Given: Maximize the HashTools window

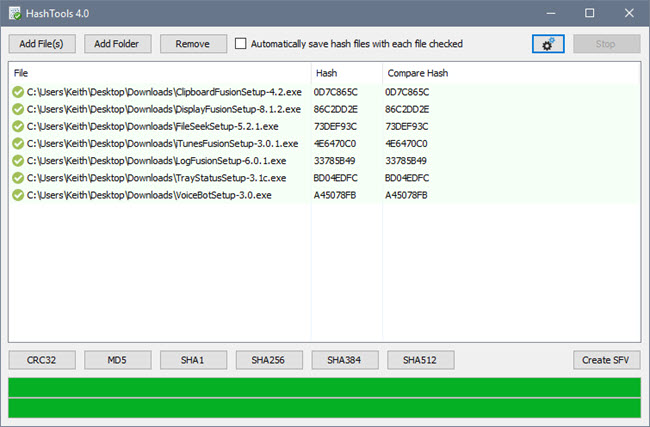Looking at the screenshot, I should [x=589, y=13].
